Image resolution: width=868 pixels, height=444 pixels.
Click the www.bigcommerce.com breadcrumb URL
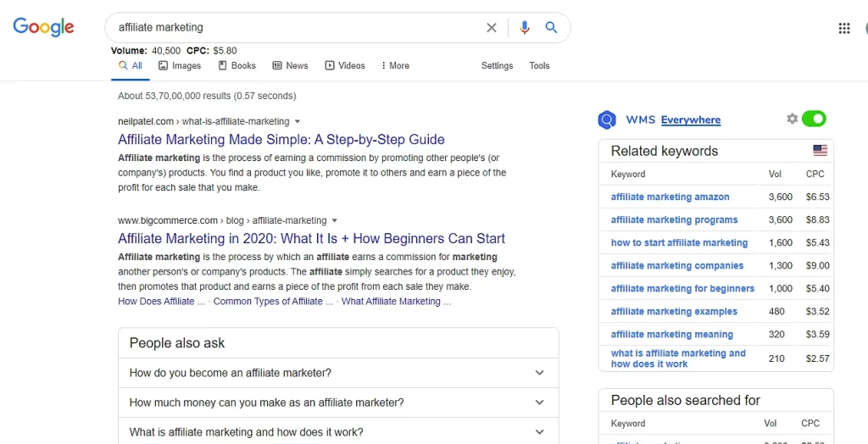(x=222, y=220)
